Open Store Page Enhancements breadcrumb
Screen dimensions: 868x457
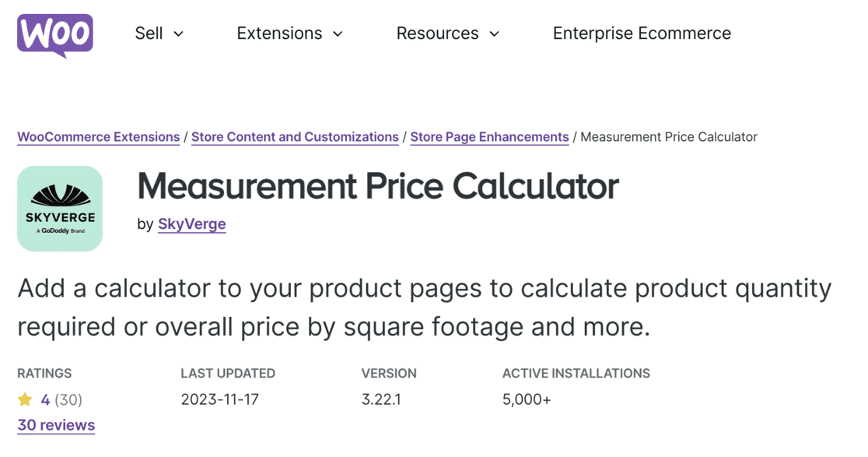point(489,137)
